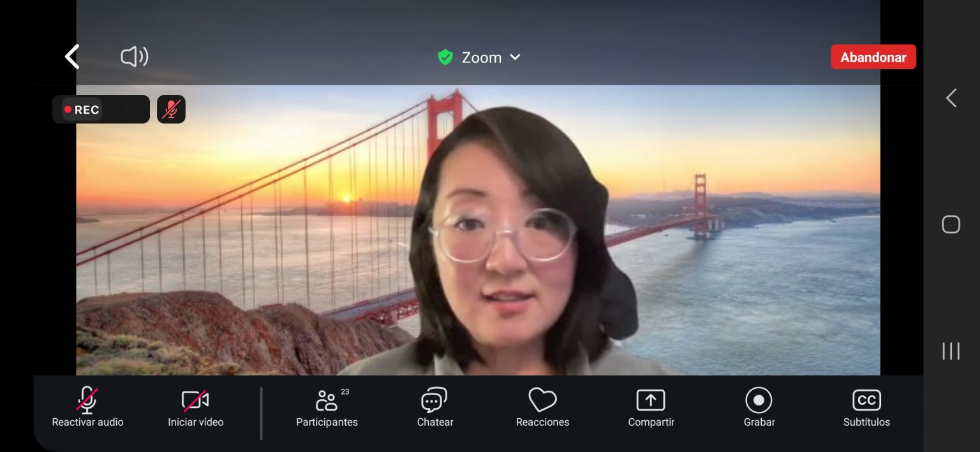
Task: Tap the Android back navigation button
Action: click(x=951, y=98)
